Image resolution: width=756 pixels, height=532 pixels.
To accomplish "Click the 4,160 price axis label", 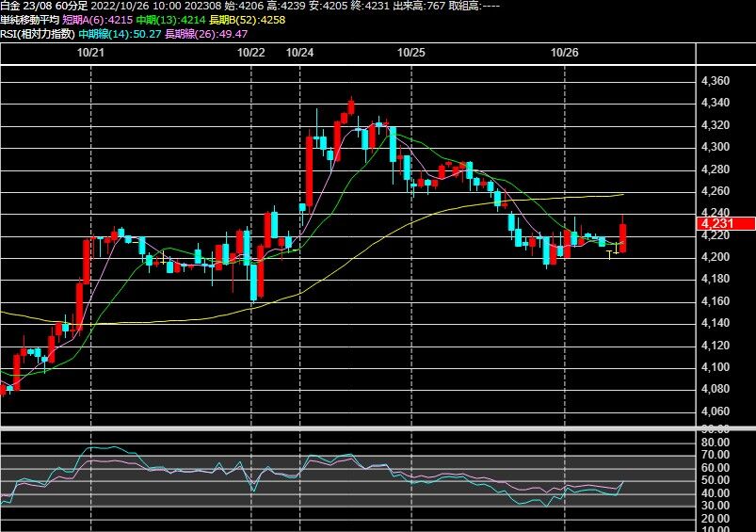I will 716,301.
